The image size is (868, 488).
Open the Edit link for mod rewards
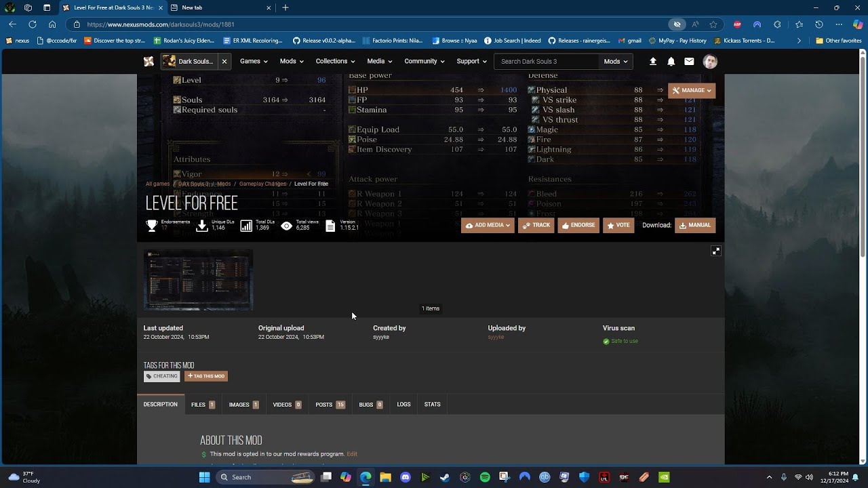point(352,454)
